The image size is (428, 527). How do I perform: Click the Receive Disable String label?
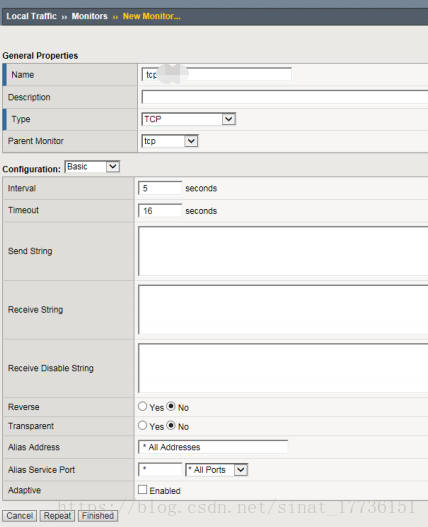pyautogui.click(x=51, y=368)
